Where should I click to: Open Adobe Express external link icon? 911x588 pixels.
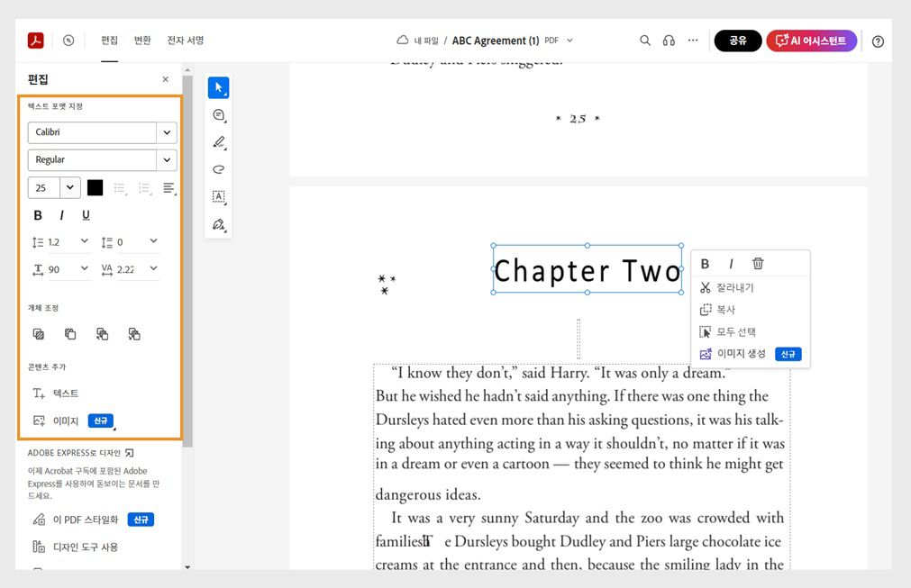point(129,453)
